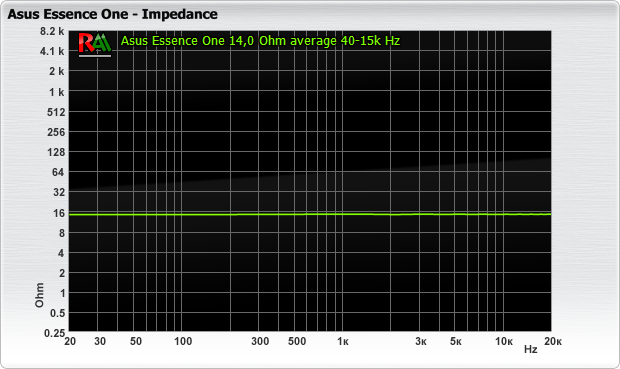Viewport: 620px width, 369px height.
Task: Click the "3к" frequency axis label
Action: [x=421, y=341]
